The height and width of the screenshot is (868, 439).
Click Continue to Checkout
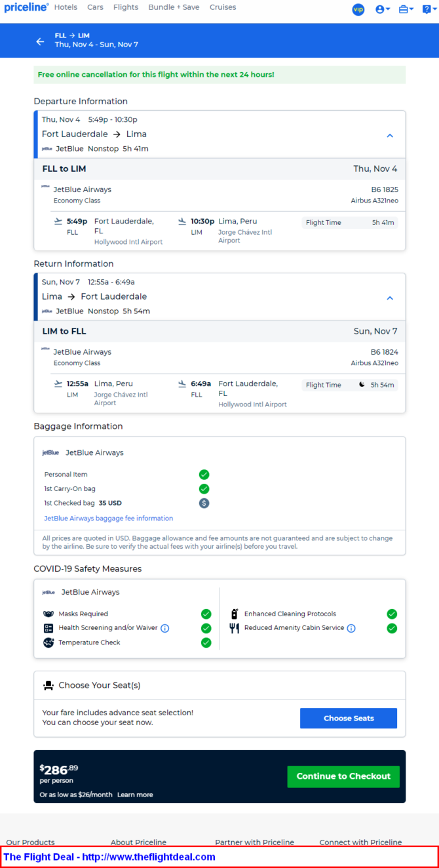click(x=343, y=776)
